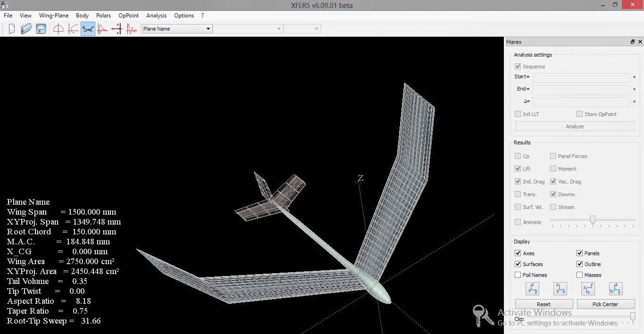Switch to XFoil Inverse Design mode
Image resolution: width=644 pixels, height=334 pixels.
tap(72, 28)
